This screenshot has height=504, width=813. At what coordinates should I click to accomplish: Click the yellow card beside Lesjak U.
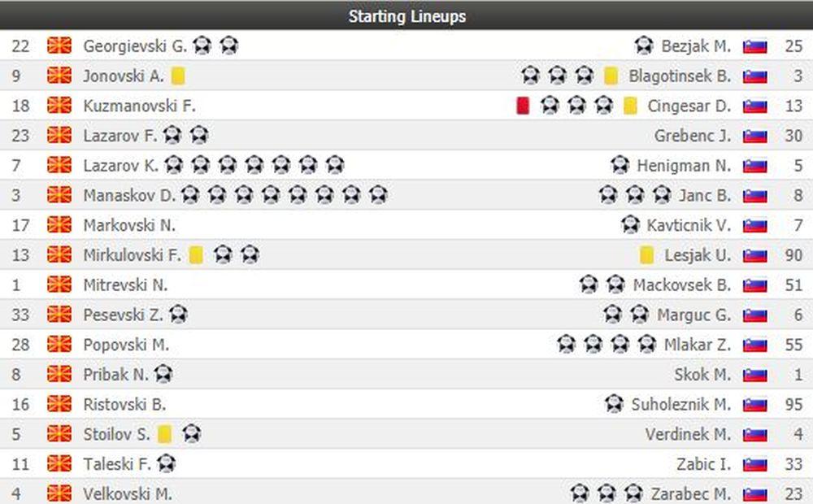tap(646, 255)
